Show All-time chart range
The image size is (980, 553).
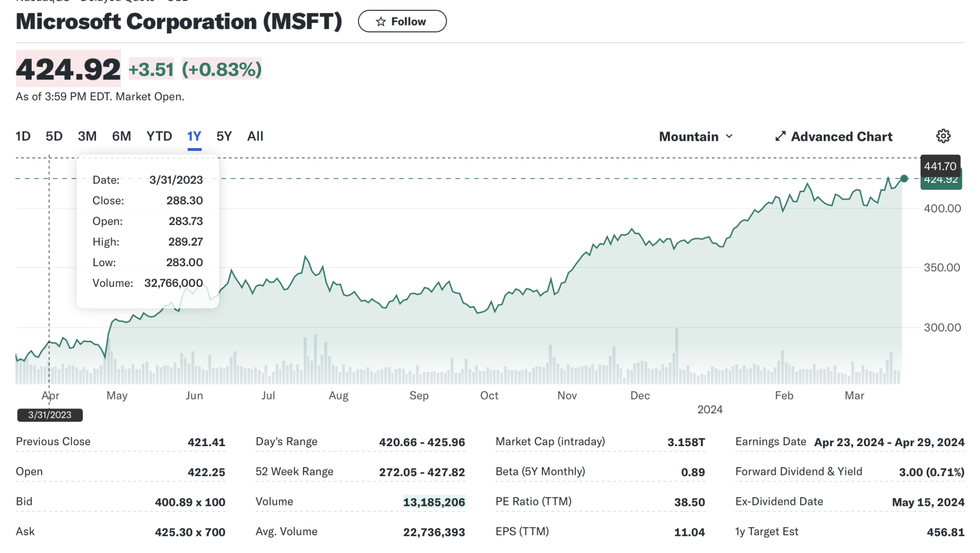click(x=255, y=136)
